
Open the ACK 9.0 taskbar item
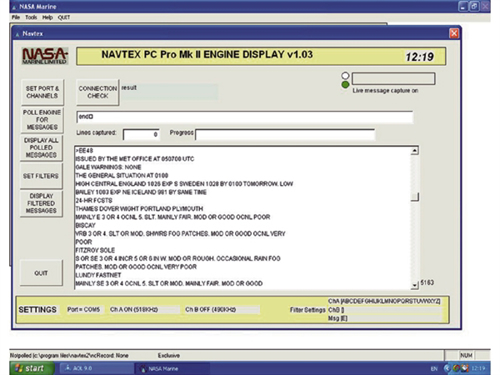coord(97,368)
